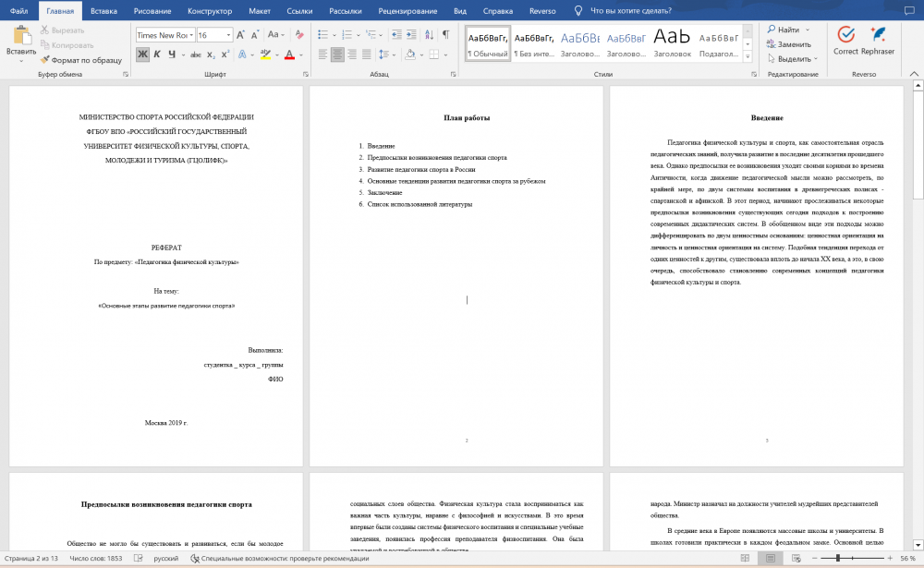Click the Print Layout view icon

pyautogui.click(x=771, y=558)
